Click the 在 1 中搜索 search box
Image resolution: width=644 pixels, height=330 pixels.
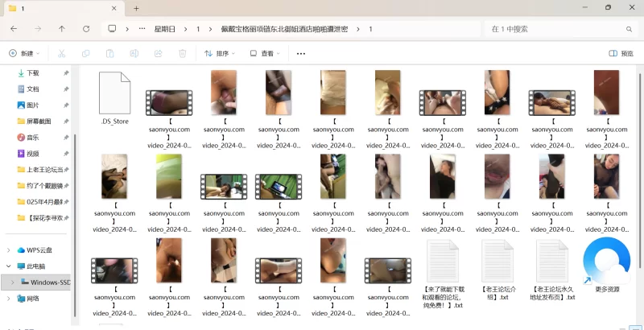click(555, 28)
